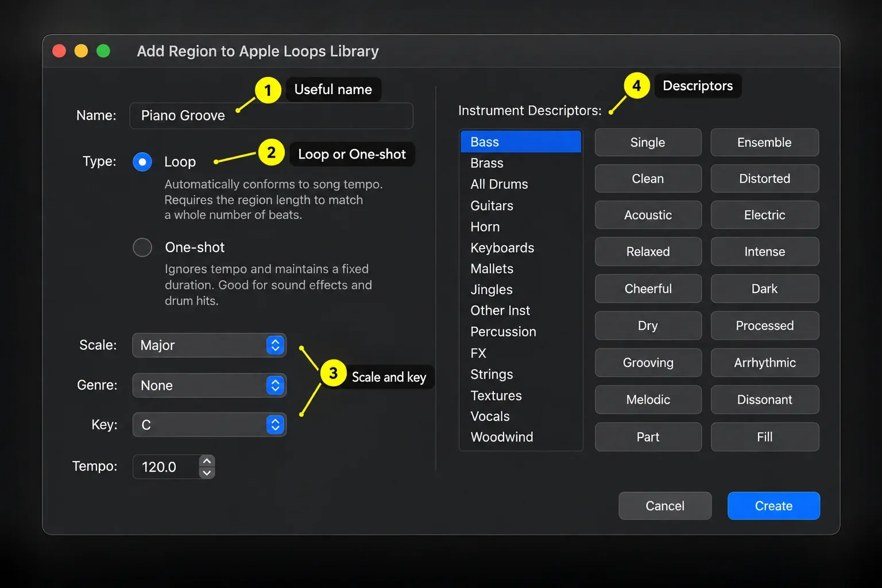Toggle the Ensemble descriptor button

[x=764, y=142]
